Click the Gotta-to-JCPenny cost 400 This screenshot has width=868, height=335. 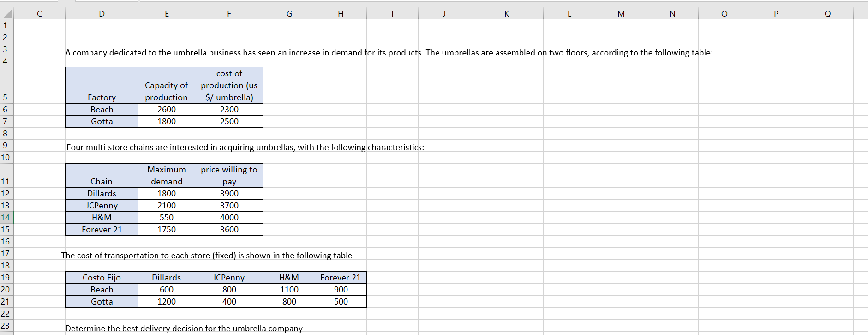click(229, 301)
